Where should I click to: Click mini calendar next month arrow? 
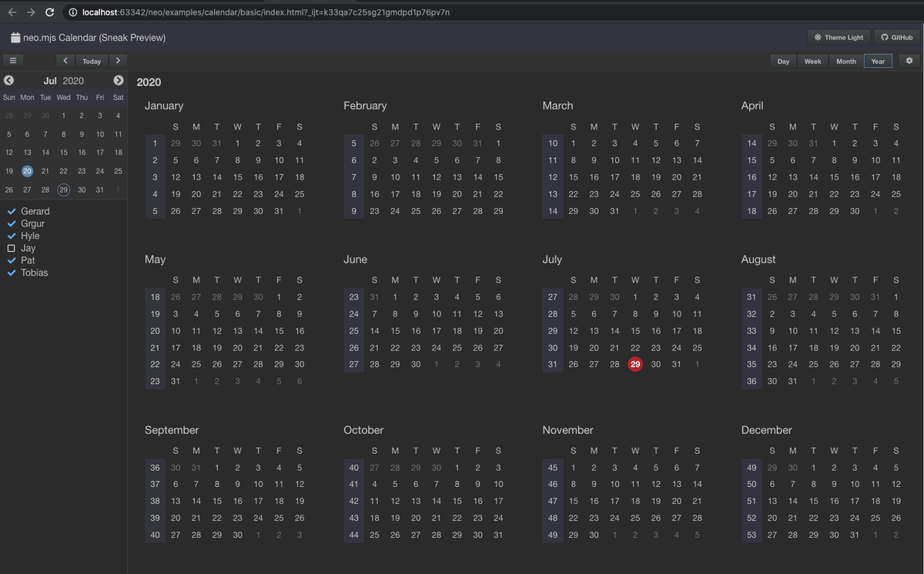click(x=119, y=80)
